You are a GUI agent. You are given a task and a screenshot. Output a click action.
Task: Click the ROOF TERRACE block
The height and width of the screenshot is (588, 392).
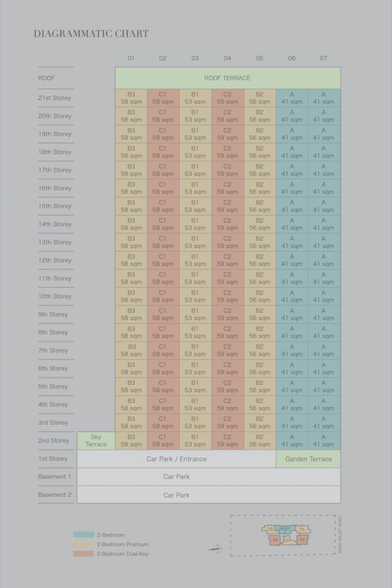[227, 78]
